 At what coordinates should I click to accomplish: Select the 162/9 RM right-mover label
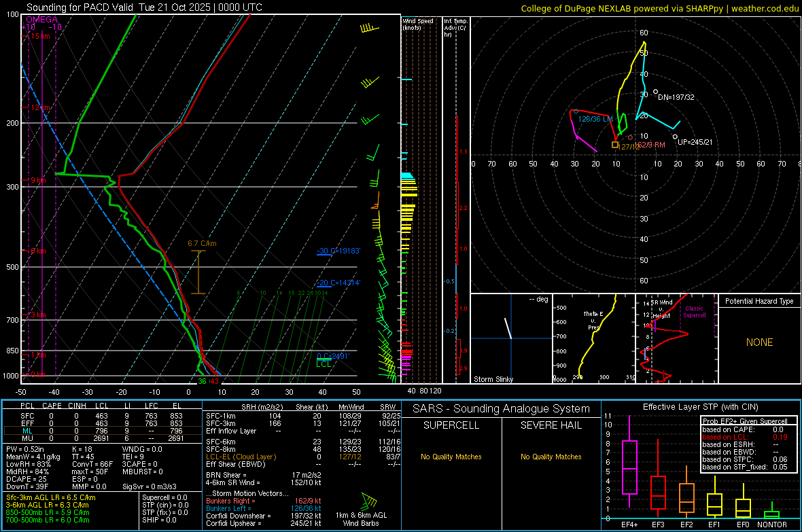(x=651, y=145)
